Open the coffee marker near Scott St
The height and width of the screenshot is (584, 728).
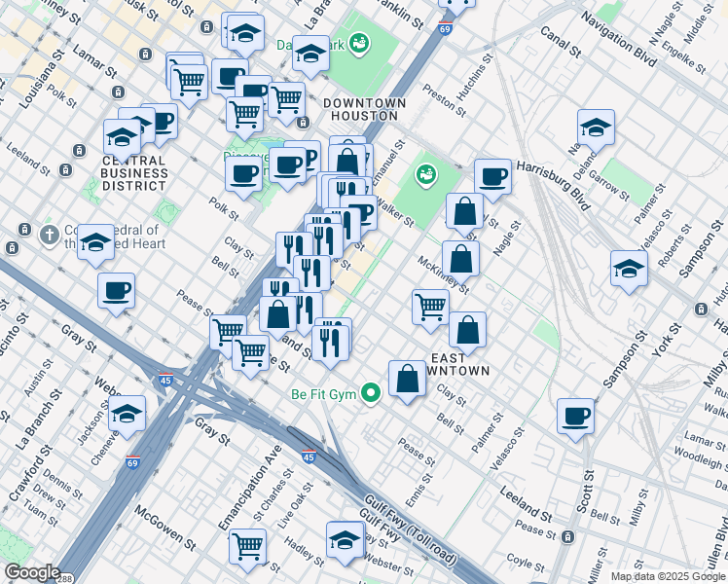[575, 420]
